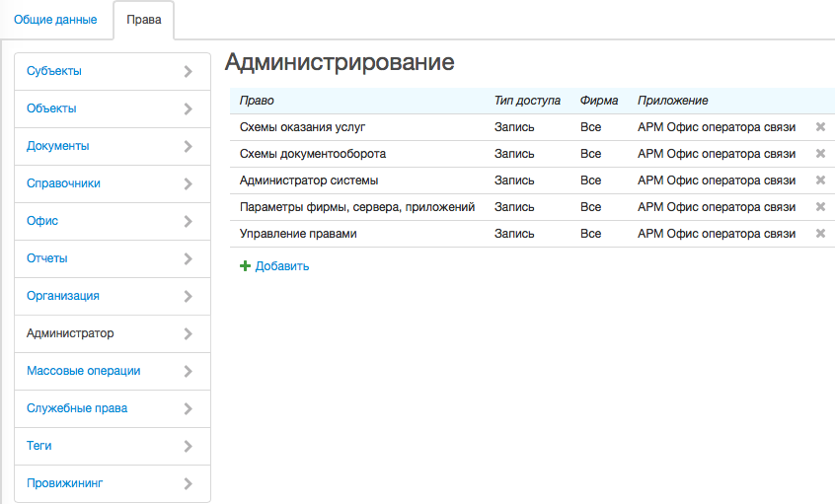The image size is (835, 504).
Task: Open the Массовые операции category
Action: (113, 372)
